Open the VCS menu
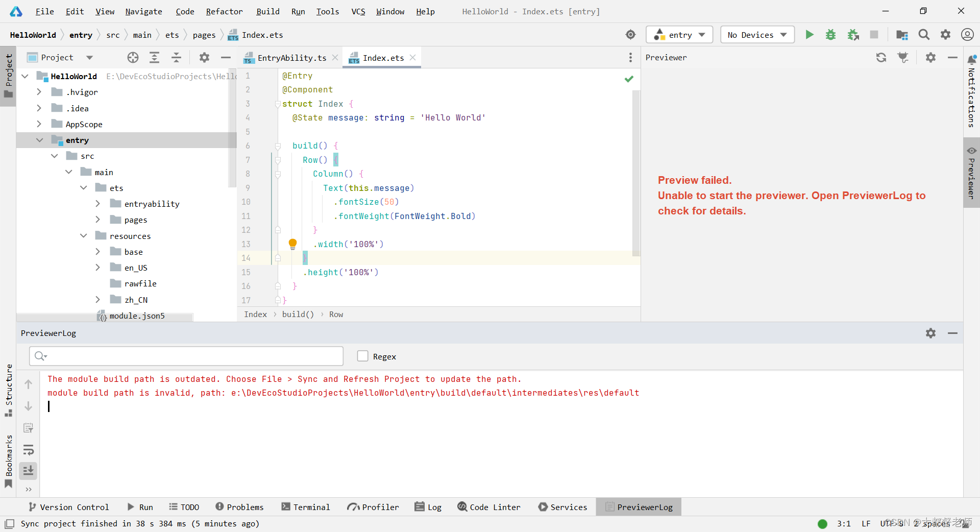Viewport: 980px width, 532px height. click(x=358, y=11)
